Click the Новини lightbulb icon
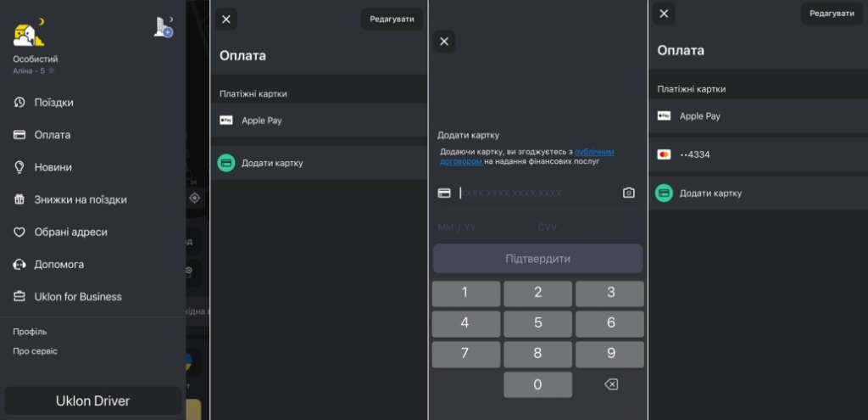 (x=19, y=167)
